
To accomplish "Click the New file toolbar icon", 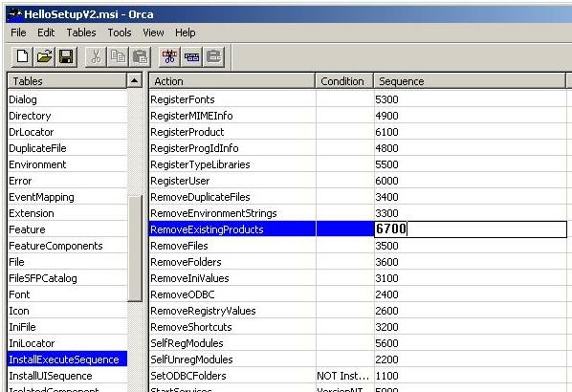I will coord(22,56).
